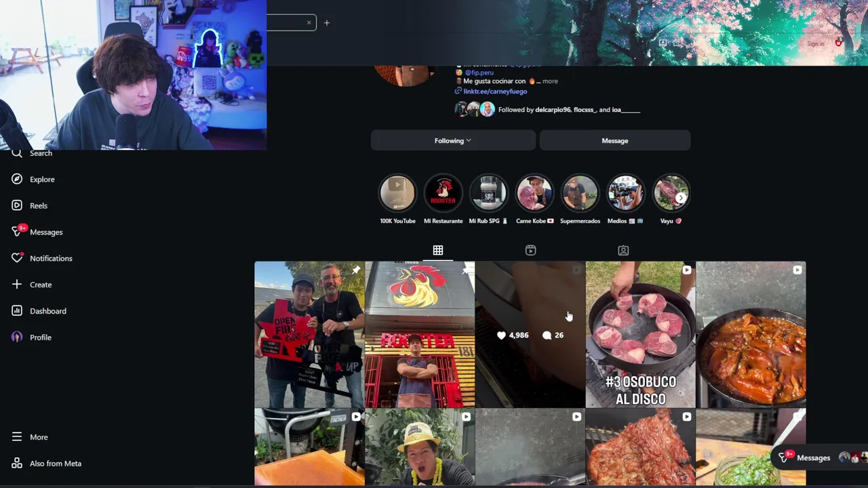Open the #3 Osobuco al disco reel

[x=640, y=335]
